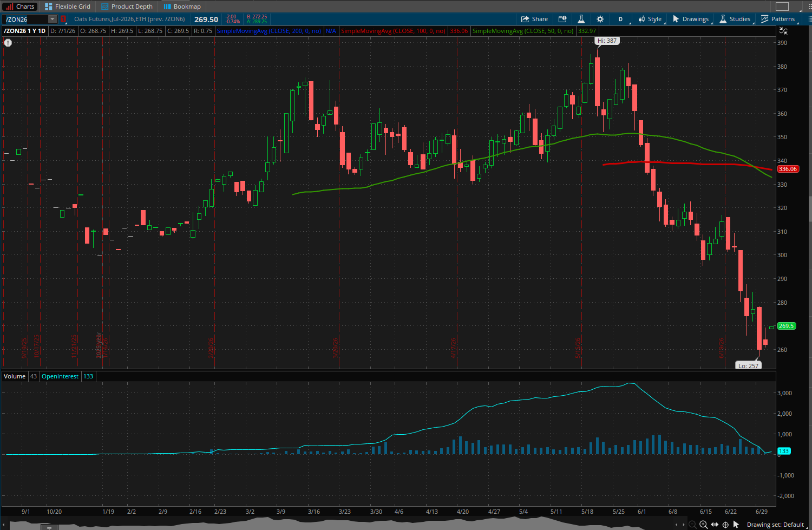Click the timeline scrollbar handle at bottom left

pos(49,526)
